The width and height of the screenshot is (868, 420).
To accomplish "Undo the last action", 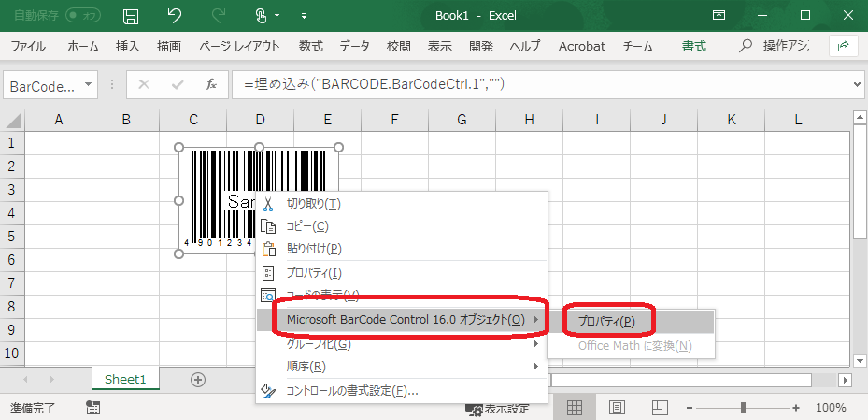I will click(x=175, y=16).
